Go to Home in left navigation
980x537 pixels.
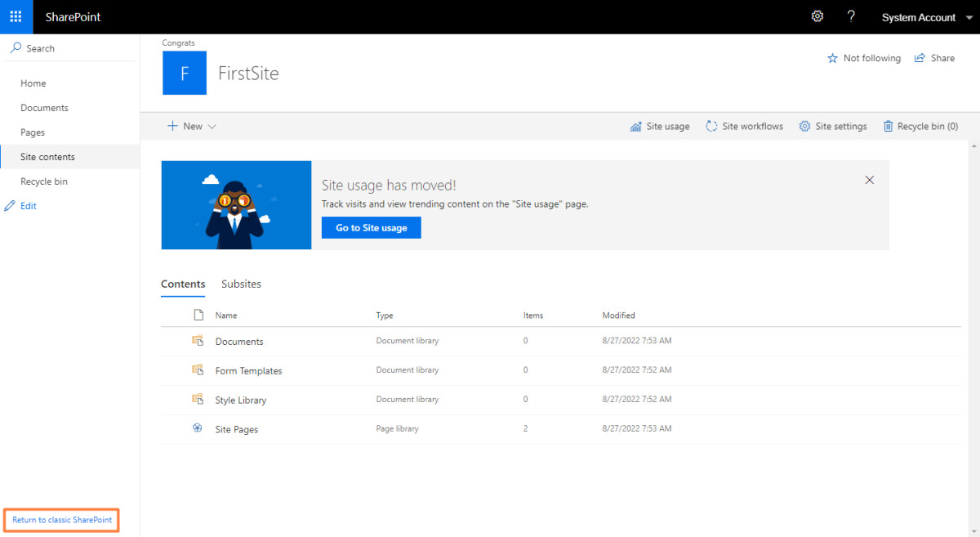33,83
